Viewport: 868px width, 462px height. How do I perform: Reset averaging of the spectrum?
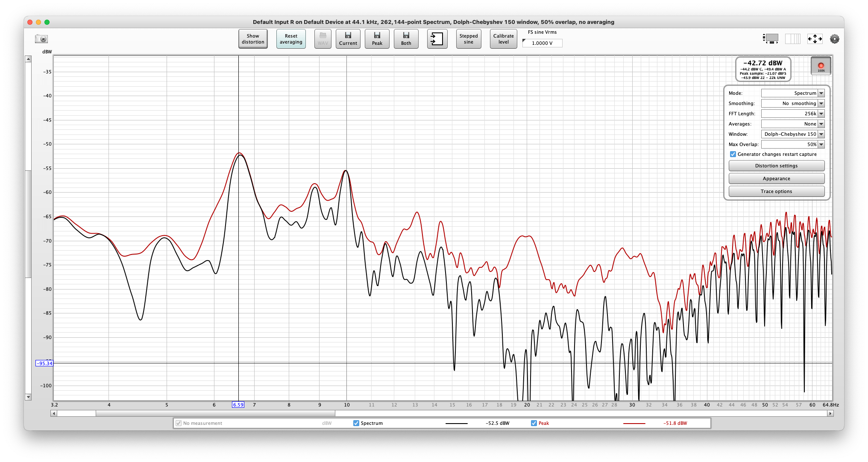[291, 39]
